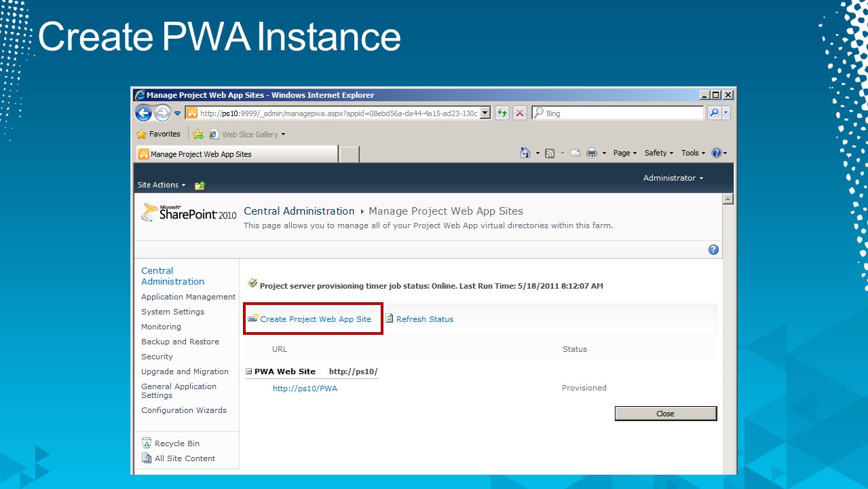
Task: Click the Close button
Action: pos(666,414)
